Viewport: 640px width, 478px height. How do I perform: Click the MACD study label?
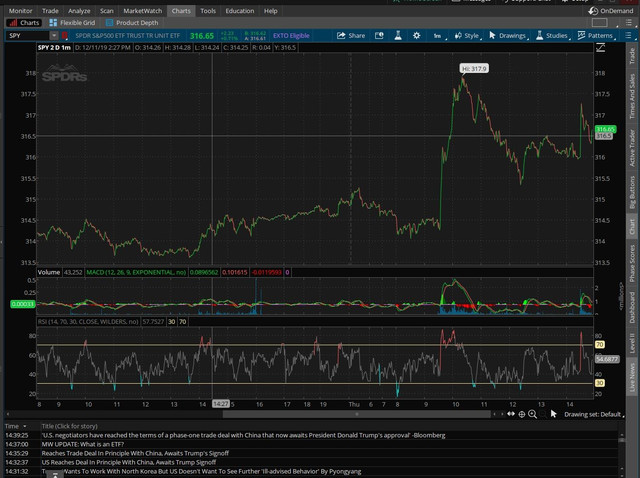pyautogui.click(x=136, y=272)
